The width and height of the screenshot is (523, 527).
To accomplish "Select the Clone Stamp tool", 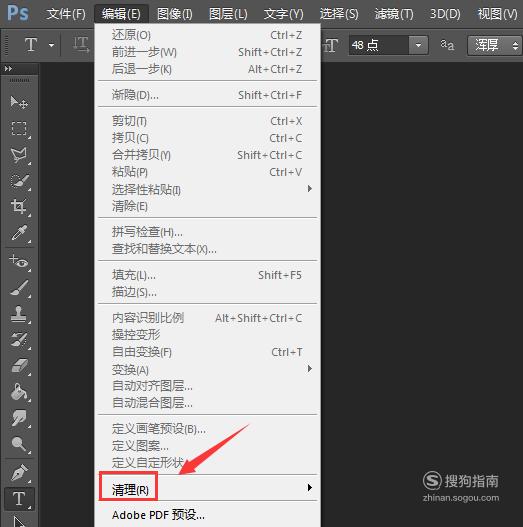I will [x=19, y=314].
